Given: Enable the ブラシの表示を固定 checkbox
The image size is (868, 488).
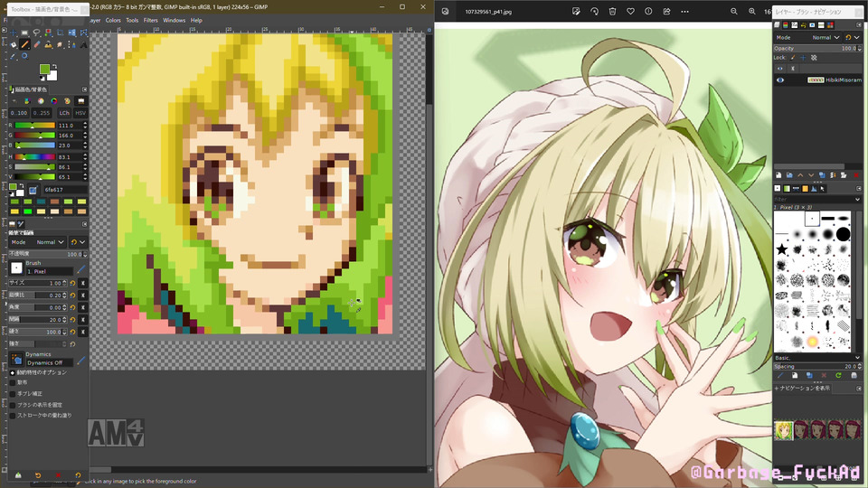Looking at the screenshot, I should [13, 405].
